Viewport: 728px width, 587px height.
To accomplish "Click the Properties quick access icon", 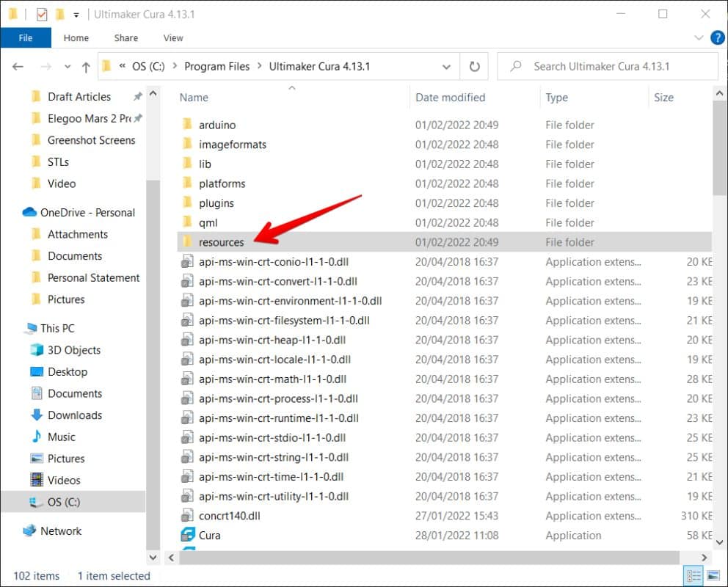I will pyautogui.click(x=42, y=15).
